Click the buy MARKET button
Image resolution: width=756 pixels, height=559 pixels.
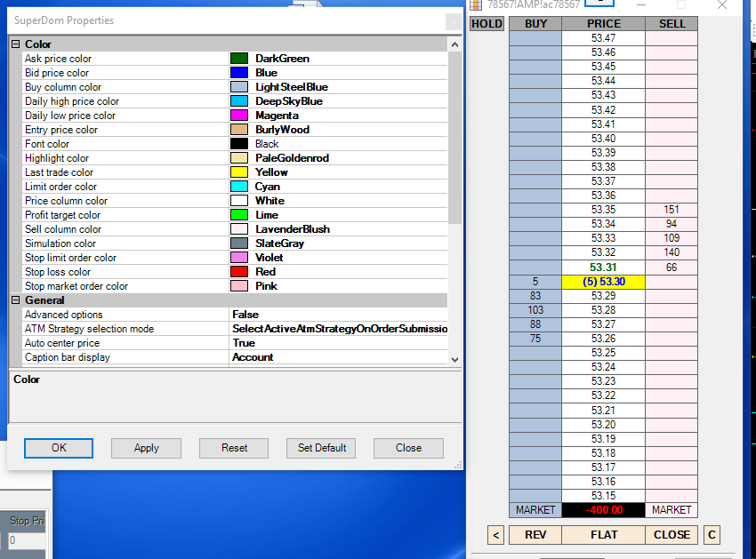click(535, 510)
